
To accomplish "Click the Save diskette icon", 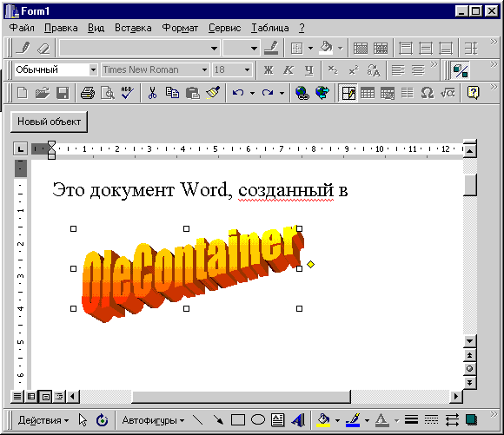I will click(63, 93).
